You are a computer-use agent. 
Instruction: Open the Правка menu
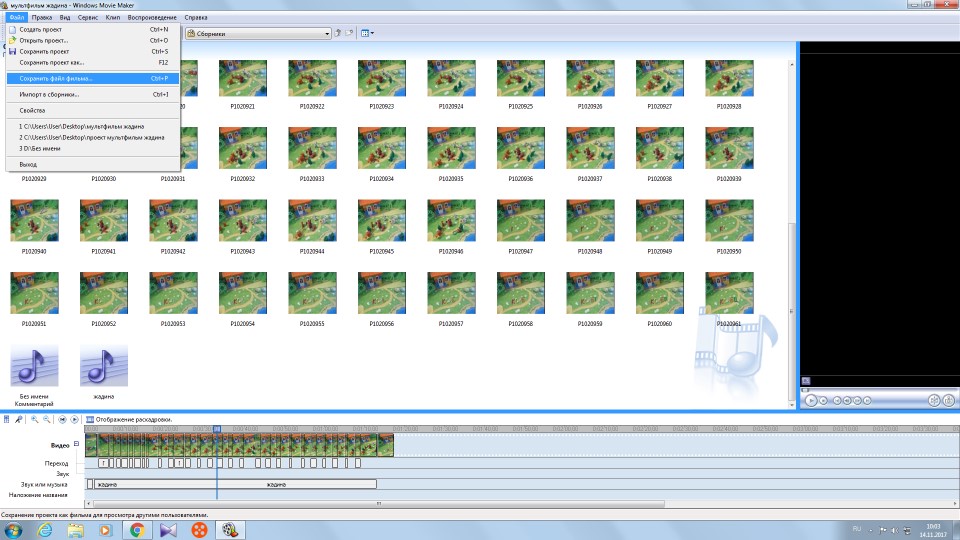[42, 18]
